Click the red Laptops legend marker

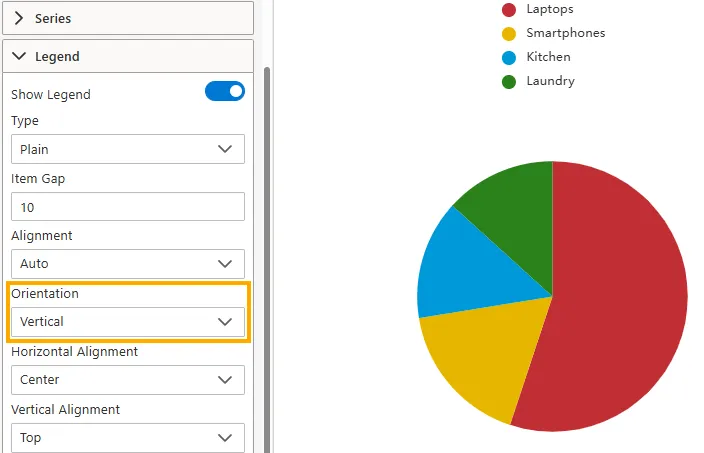[509, 9]
